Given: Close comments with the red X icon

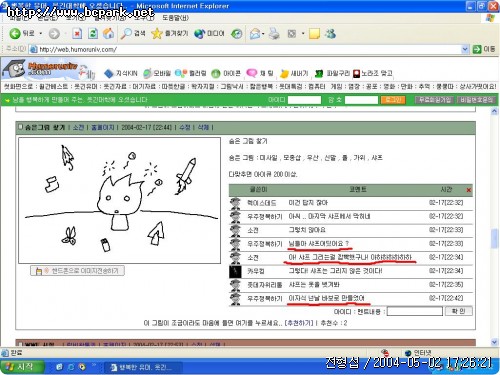Looking at the screenshot, I should [x=468, y=190].
